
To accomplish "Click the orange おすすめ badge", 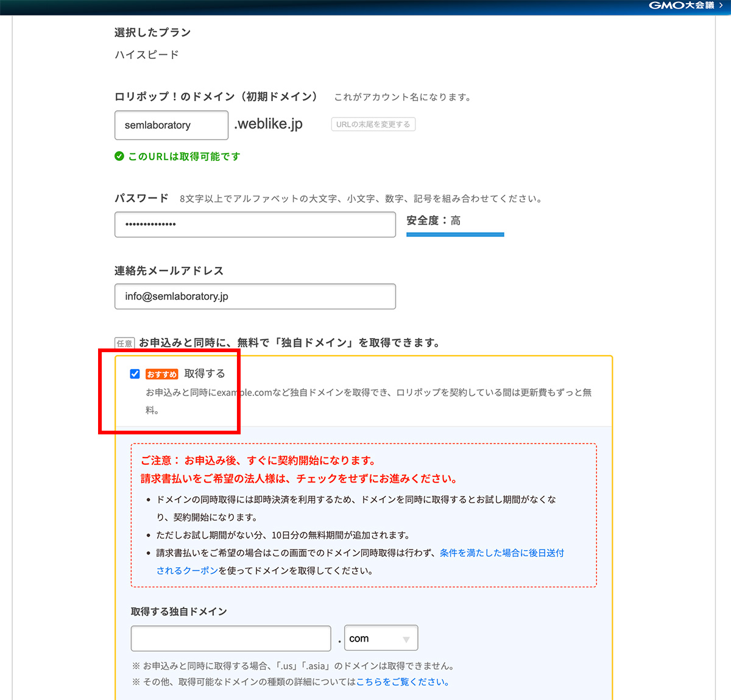I will [x=161, y=373].
